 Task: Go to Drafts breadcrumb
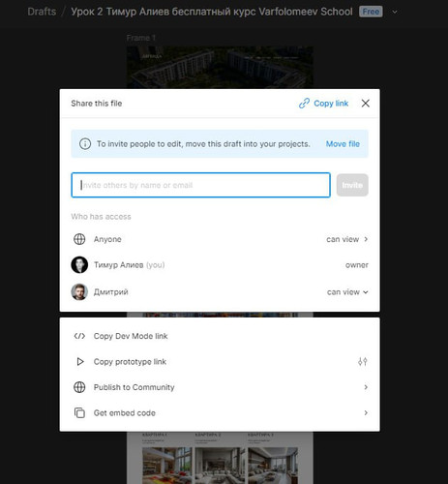point(42,12)
